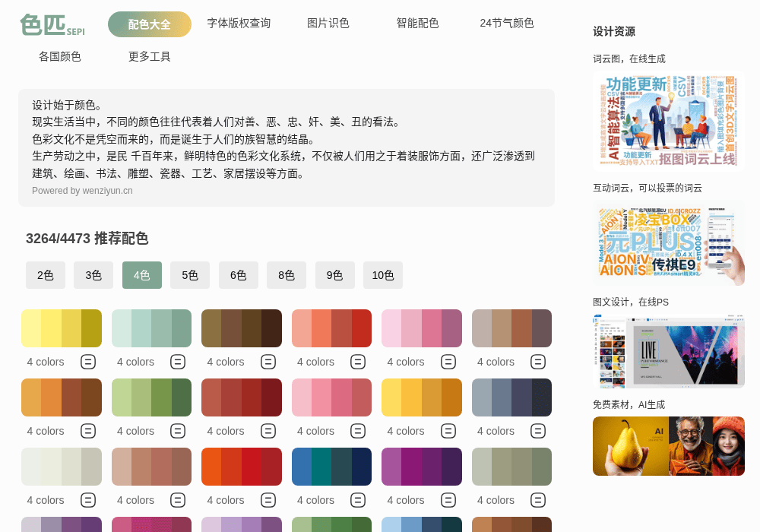Screen dimensions: 760x532
Task: Open the 各国颜色 navigation item
Action: 59,57
